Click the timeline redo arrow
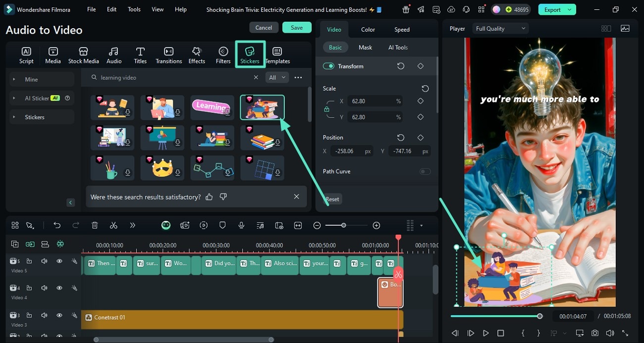Image resolution: width=644 pixels, height=343 pixels. 76,225
